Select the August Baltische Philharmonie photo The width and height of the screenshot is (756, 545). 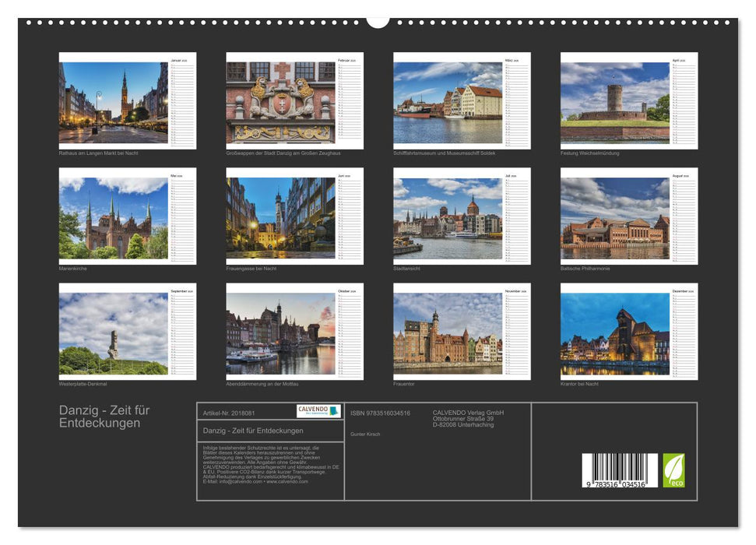(x=615, y=218)
